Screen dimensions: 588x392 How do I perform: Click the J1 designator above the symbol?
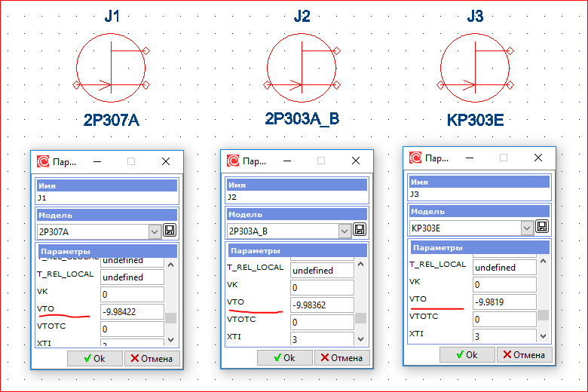coord(112,17)
